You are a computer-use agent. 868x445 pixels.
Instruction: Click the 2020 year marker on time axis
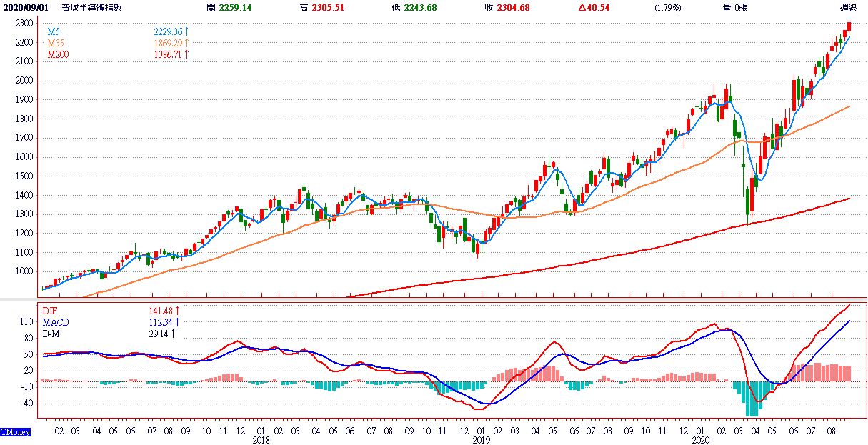coord(701,441)
